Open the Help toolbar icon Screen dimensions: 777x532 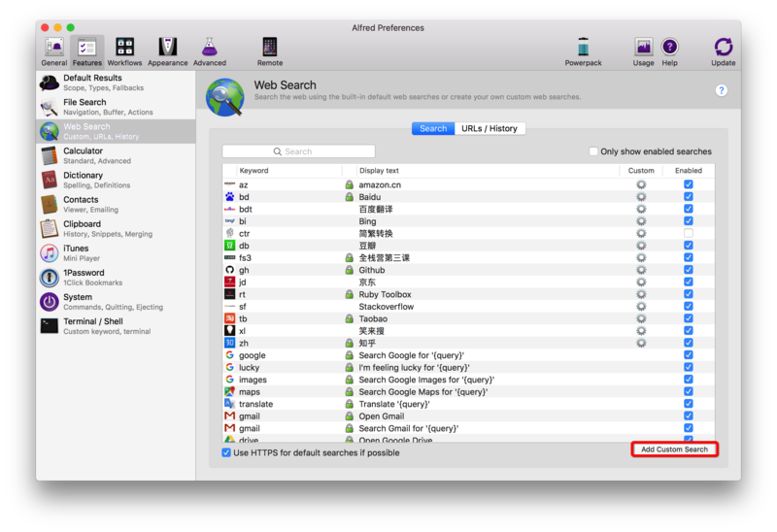point(669,51)
